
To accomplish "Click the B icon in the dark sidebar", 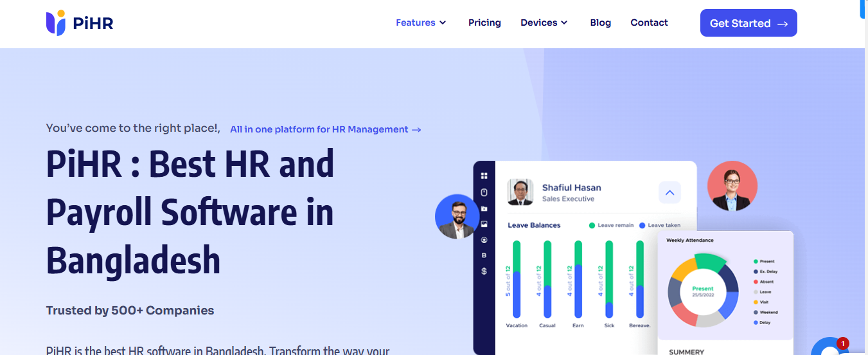I will point(484,255).
